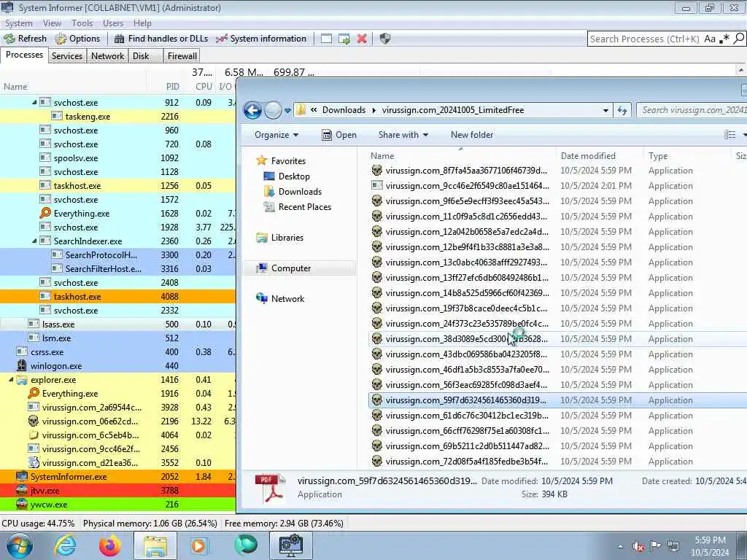Open the Tools menu
This screenshot has width=747, height=560.
coord(82,23)
